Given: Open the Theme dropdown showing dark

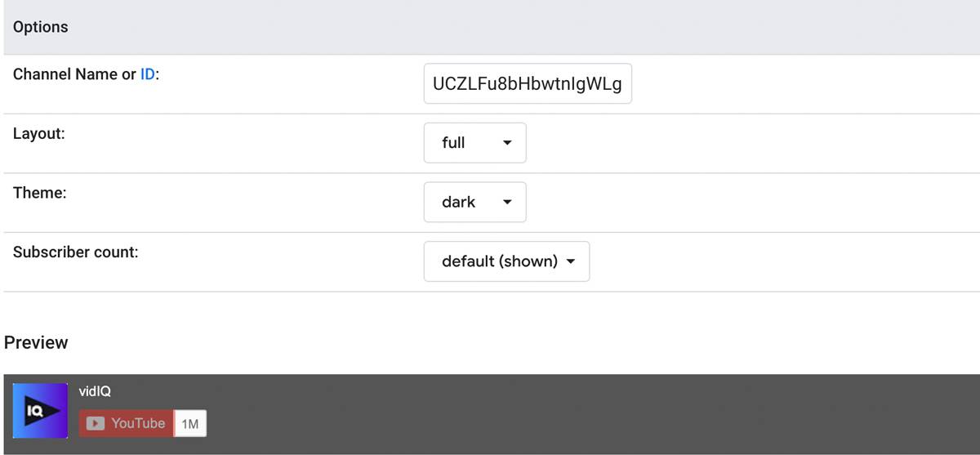Looking at the screenshot, I should pyautogui.click(x=474, y=202).
